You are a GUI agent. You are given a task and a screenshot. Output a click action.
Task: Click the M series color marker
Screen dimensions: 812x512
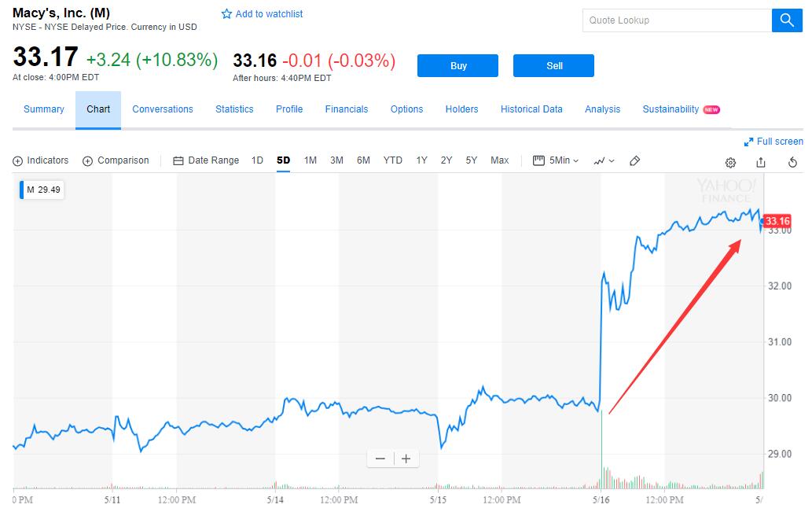pyautogui.click(x=21, y=190)
